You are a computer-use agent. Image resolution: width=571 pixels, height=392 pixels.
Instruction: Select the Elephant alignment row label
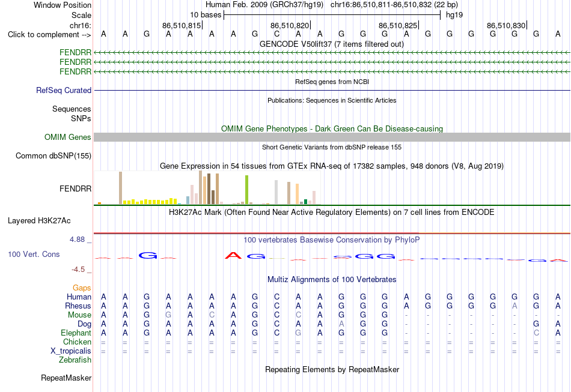tap(76, 333)
